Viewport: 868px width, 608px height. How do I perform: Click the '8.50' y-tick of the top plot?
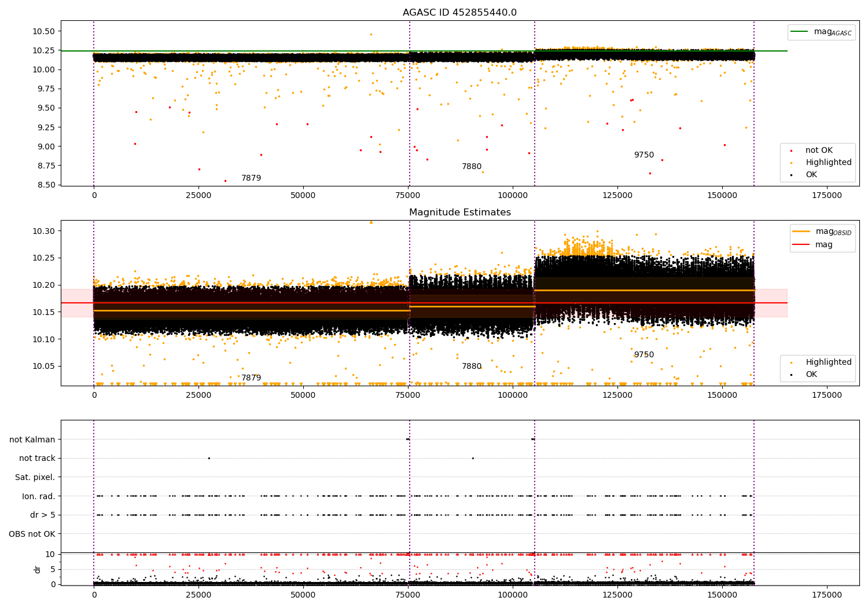pos(46,185)
